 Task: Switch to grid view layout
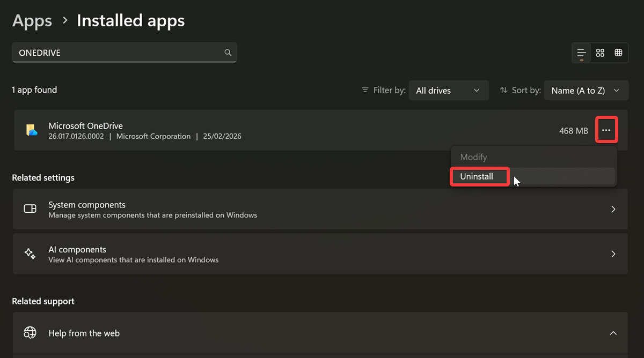pos(600,53)
